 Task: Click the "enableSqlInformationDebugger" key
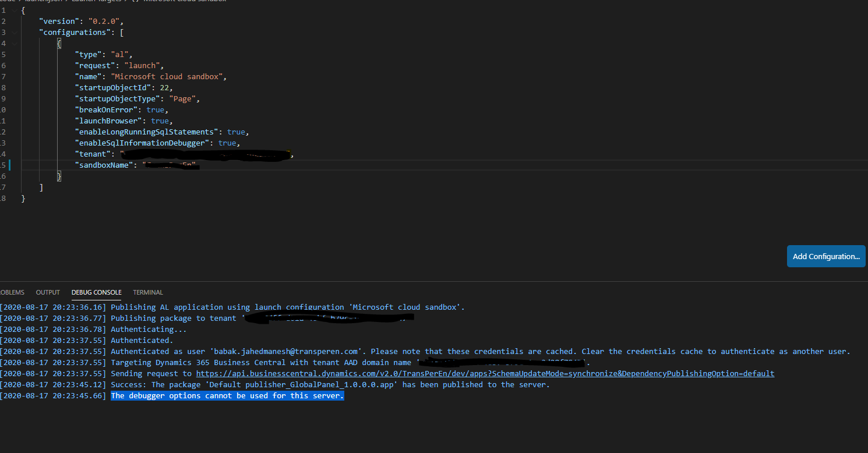pyautogui.click(x=142, y=143)
